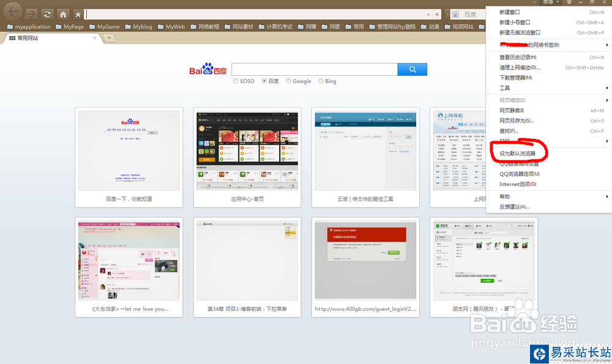This screenshot has width=612, height=364.
Task: Select the Google search engine radio
Action: (x=288, y=81)
